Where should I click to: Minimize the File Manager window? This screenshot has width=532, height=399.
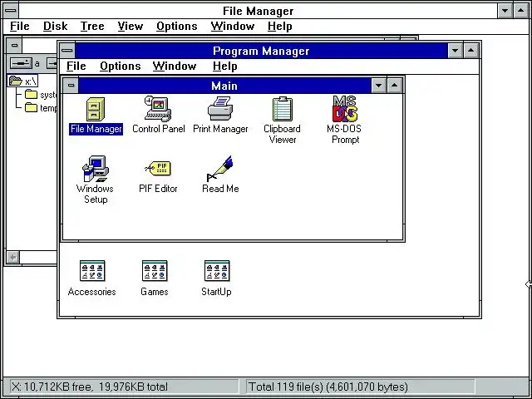click(x=505, y=11)
